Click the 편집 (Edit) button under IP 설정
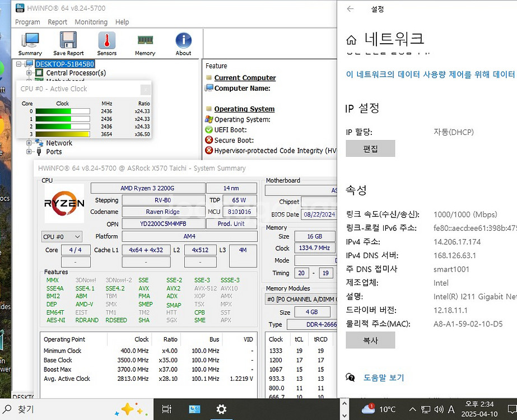This screenshot has height=420, width=517. pyautogui.click(x=370, y=149)
